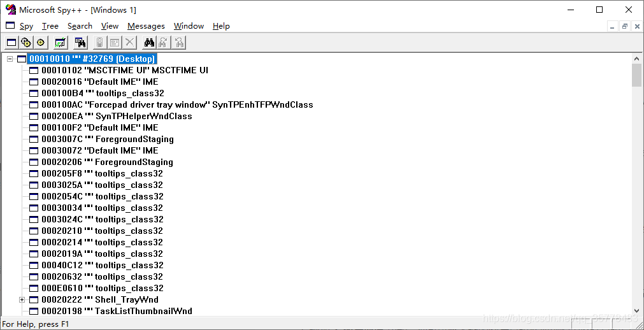Screen dimensions: 644x330
Task: Click window icon of 000E0610 tooltips_class32 row
Action: click(34, 289)
